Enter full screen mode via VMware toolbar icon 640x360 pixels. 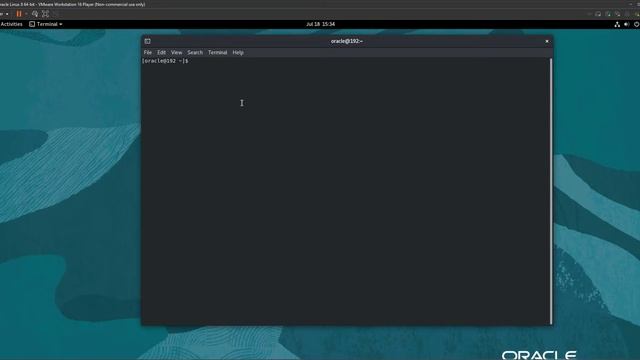pos(46,14)
